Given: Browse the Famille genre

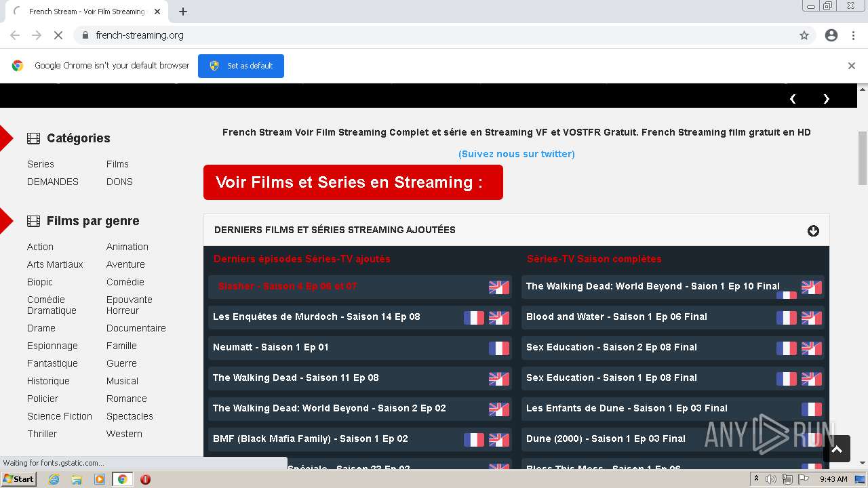Looking at the screenshot, I should [121, 346].
